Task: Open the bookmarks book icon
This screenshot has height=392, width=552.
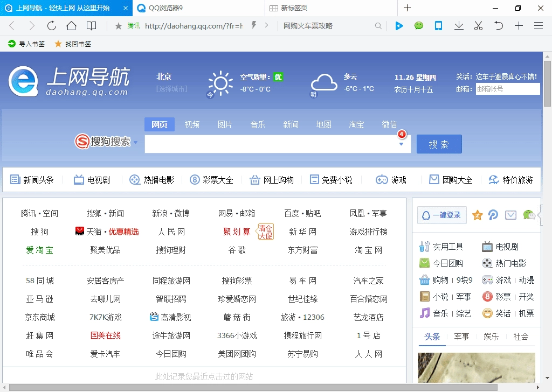Action: (x=91, y=26)
